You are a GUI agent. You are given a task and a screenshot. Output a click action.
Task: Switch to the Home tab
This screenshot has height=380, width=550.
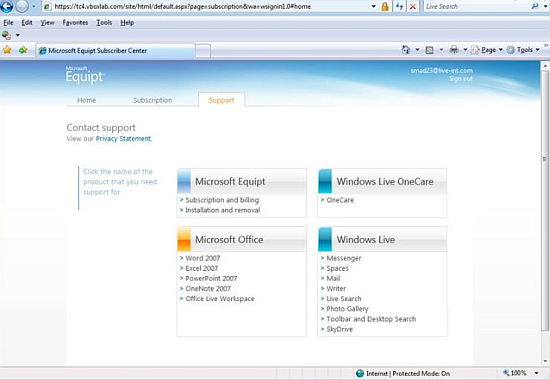pyautogui.click(x=87, y=100)
